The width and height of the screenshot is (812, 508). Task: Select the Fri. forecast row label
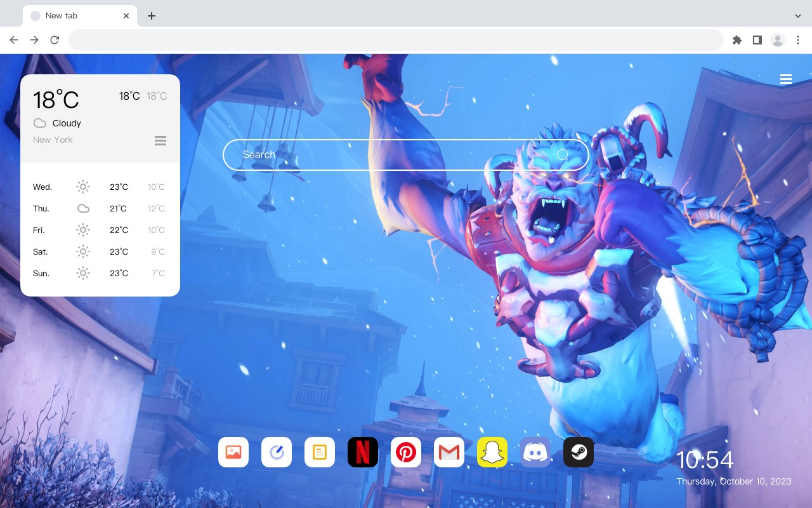[39, 230]
